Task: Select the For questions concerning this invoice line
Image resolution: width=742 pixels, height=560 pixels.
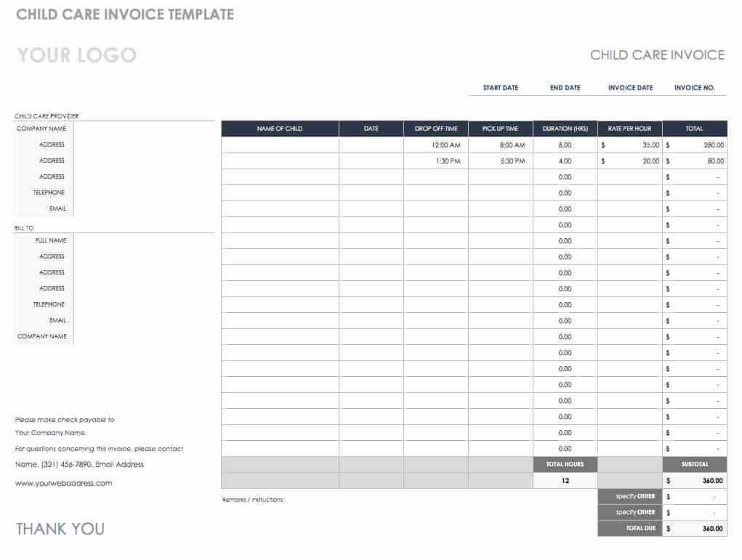Action: (x=99, y=448)
